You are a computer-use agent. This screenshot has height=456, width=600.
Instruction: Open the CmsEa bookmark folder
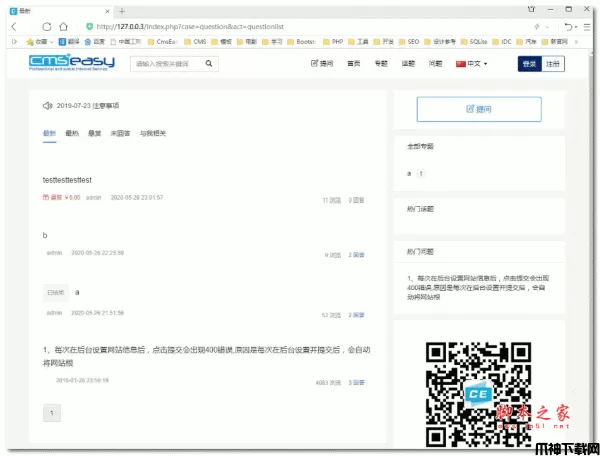[x=162, y=41]
